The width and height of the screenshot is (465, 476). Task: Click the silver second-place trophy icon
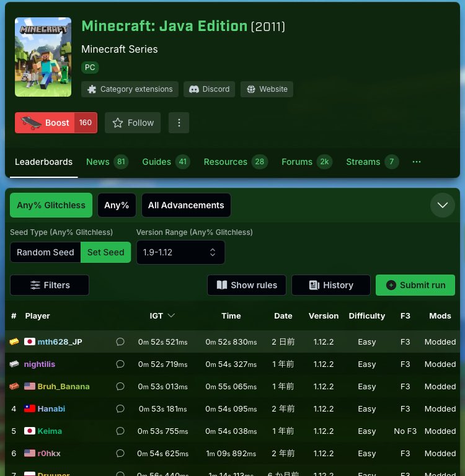point(14,364)
